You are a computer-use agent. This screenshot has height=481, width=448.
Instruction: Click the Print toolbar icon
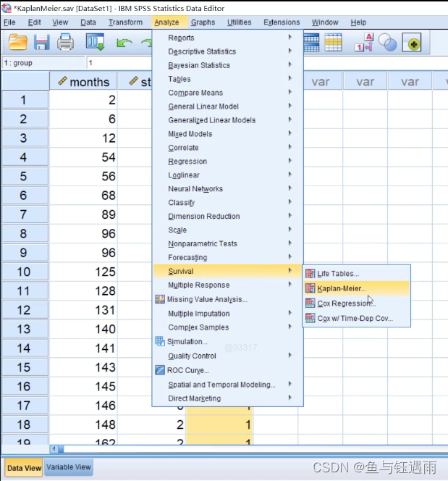click(65, 42)
